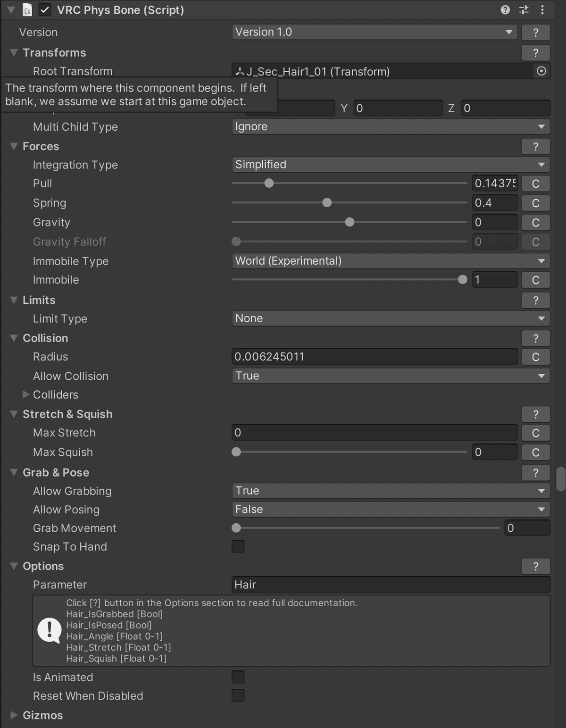Image resolution: width=566 pixels, height=728 pixels.
Task: Click curve button for Spring
Action: (x=536, y=203)
